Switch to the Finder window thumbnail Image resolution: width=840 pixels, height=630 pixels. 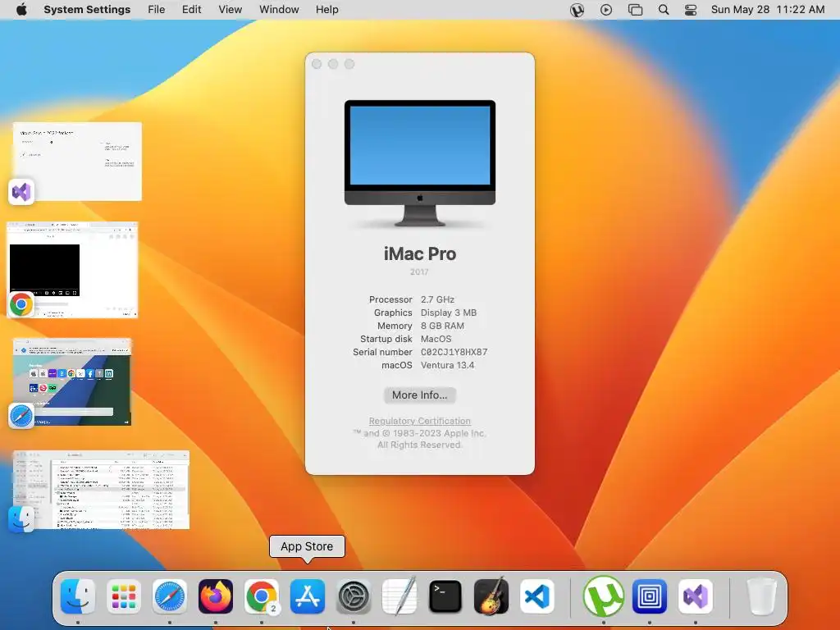point(101,490)
